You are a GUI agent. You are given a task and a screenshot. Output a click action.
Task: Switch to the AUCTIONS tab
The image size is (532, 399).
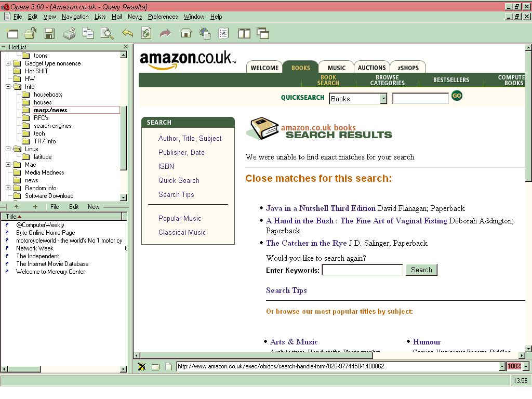pyautogui.click(x=372, y=68)
